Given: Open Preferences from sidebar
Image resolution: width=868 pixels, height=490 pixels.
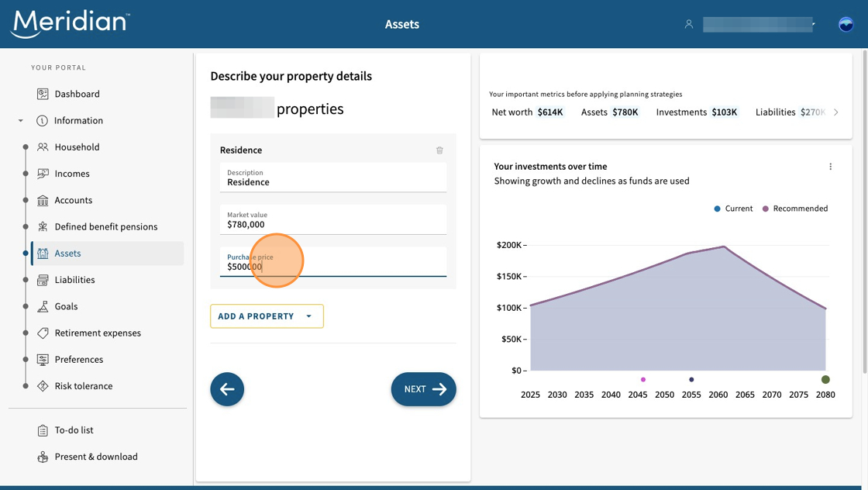Looking at the screenshot, I should [78, 360].
